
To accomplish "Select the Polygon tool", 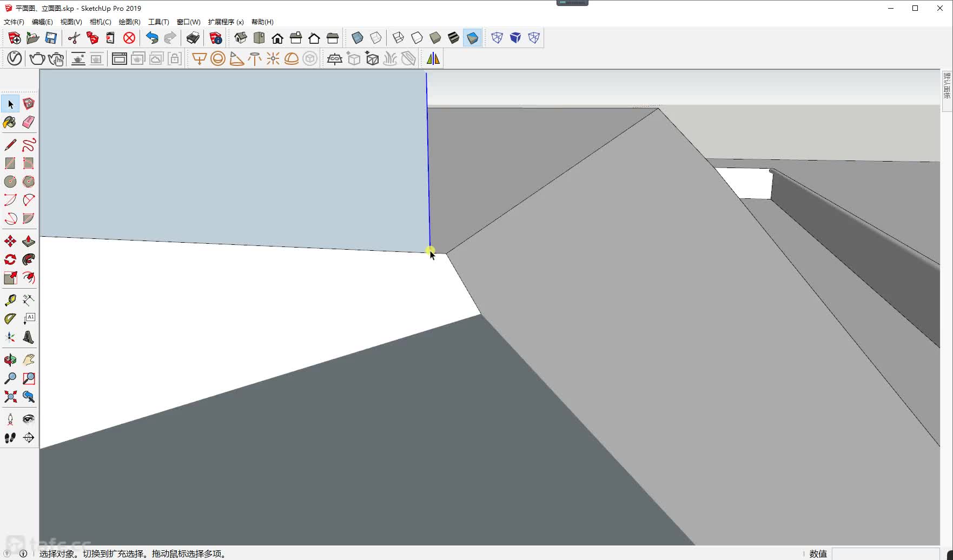I will (29, 182).
